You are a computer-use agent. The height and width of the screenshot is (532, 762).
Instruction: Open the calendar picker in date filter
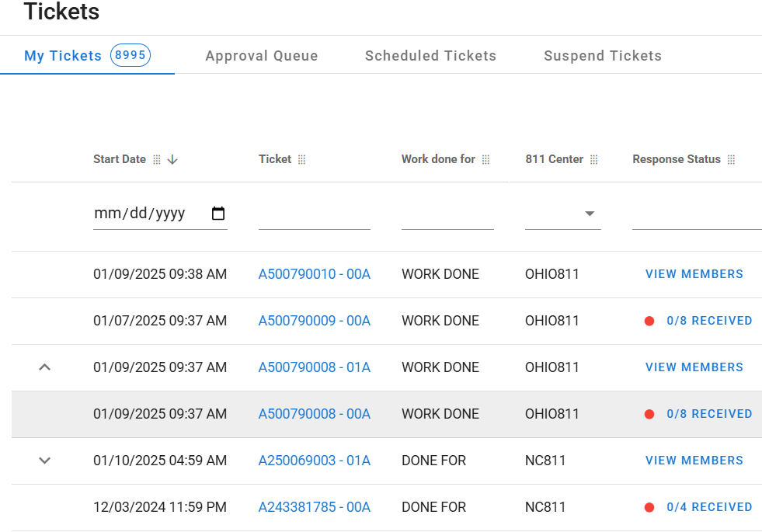[218, 214]
